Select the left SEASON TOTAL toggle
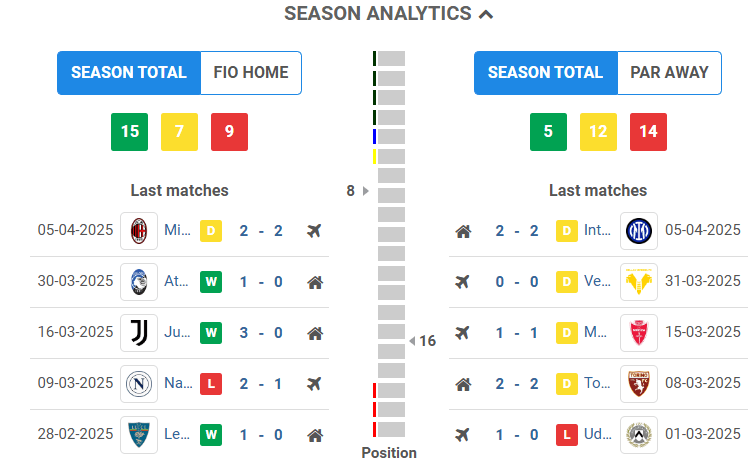This screenshot has height=461, width=755. click(x=129, y=73)
